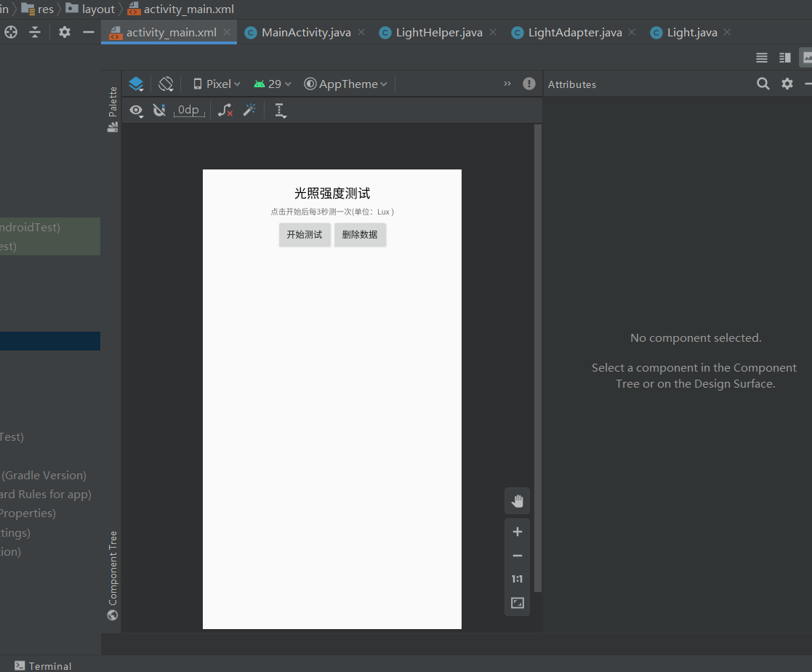The width and height of the screenshot is (812, 672).
Task: Search attributes with magnifier icon
Action: pos(763,84)
